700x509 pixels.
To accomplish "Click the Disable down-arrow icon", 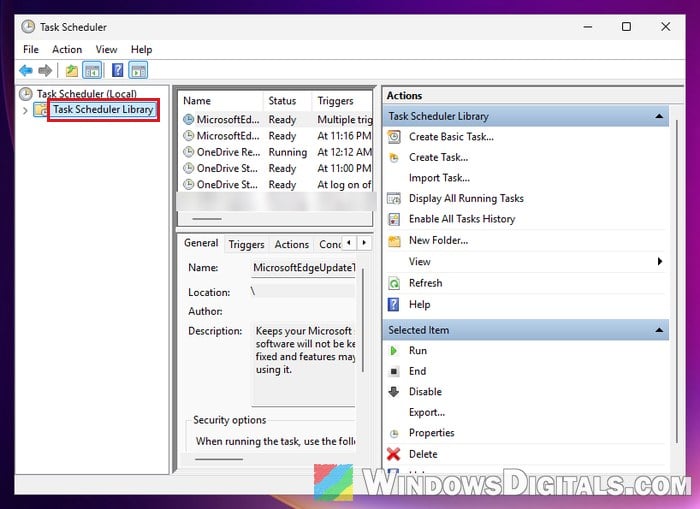I will pyautogui.click(x=394, y=392).
